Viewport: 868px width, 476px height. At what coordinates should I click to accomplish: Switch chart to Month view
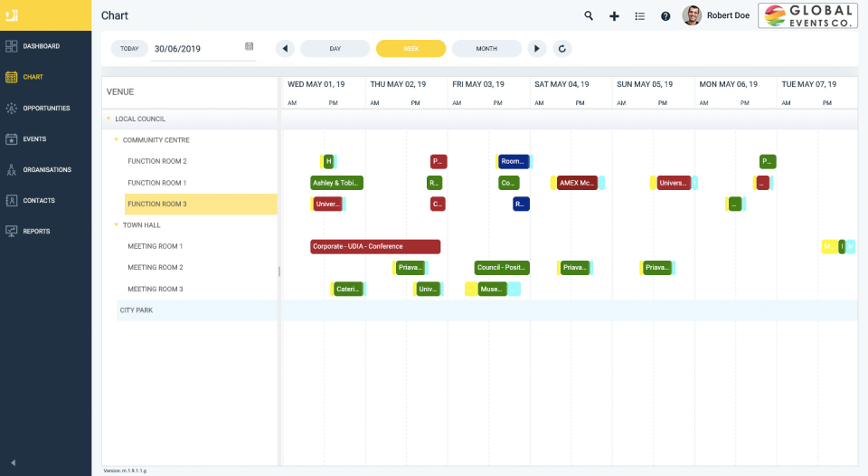(x=486, y=49)
